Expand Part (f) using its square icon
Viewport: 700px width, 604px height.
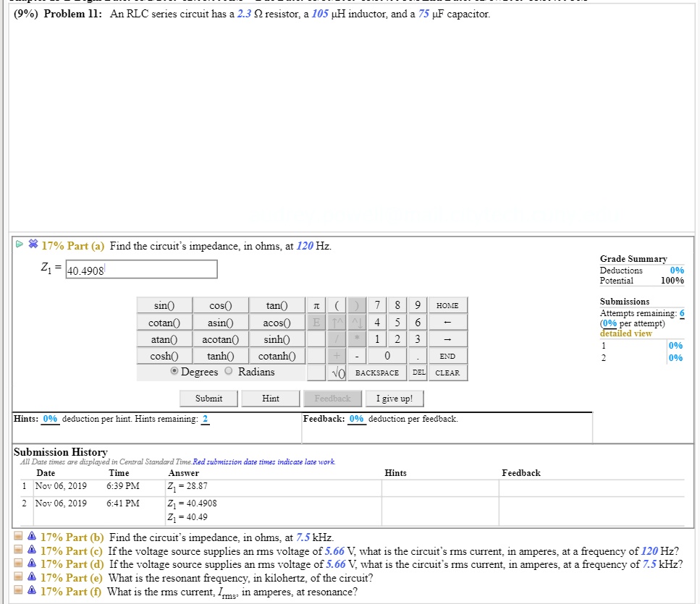point(20,592)
